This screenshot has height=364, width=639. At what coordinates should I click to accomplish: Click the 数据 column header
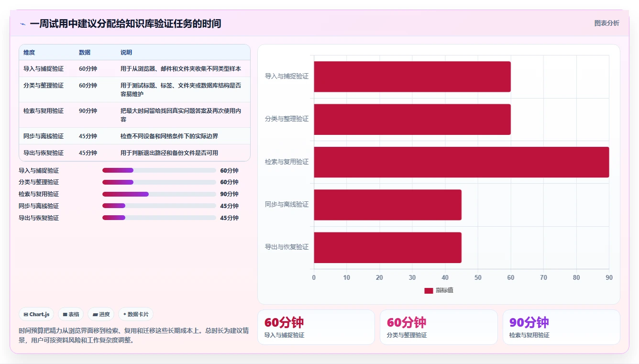85,53
